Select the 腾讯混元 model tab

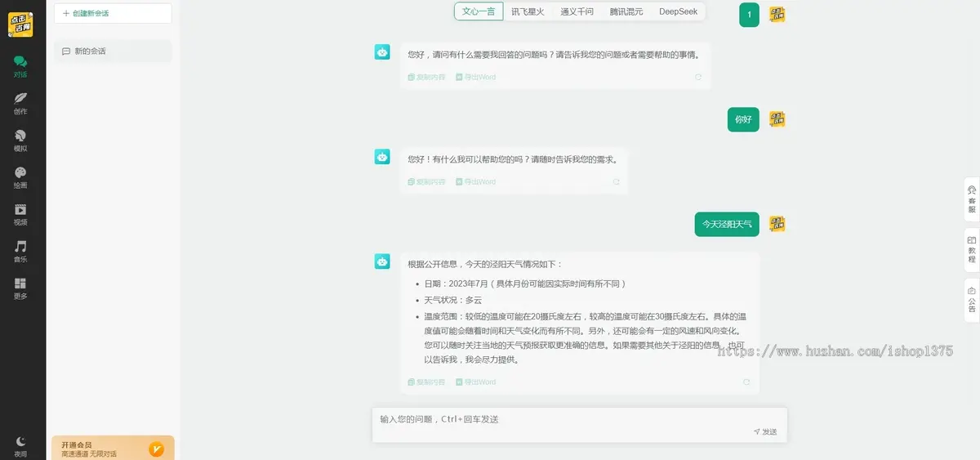626,11
